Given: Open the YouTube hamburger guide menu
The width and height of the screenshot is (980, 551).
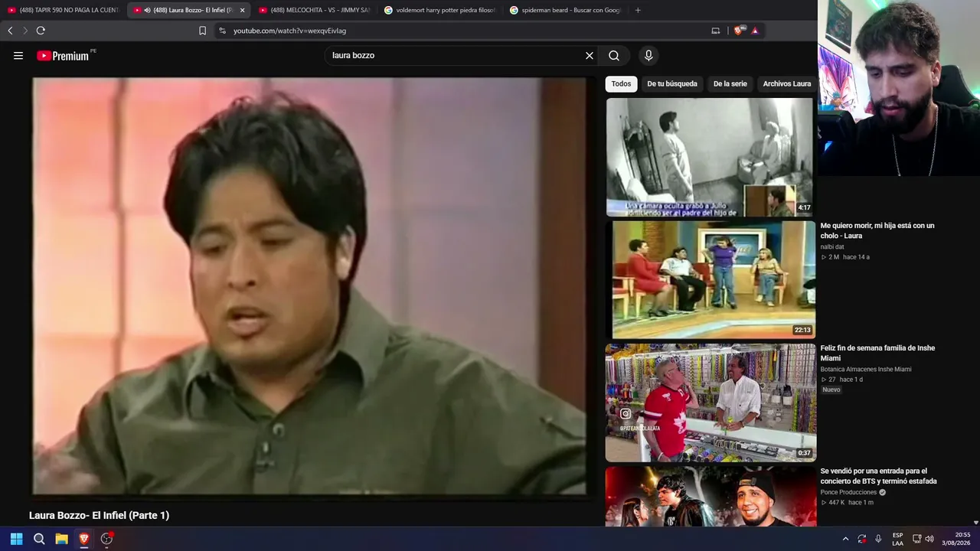Looking at the screenshot, I should tap(18, 55).
